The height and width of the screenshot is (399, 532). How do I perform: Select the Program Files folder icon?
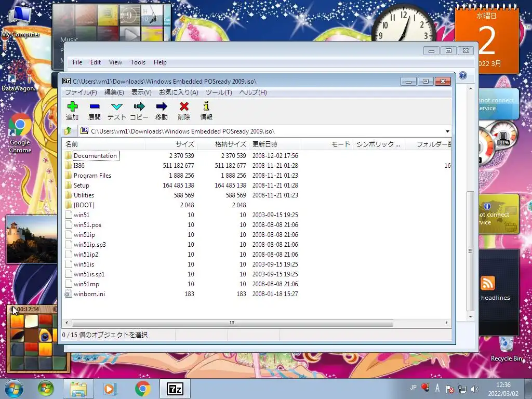(x=69, y=175)
